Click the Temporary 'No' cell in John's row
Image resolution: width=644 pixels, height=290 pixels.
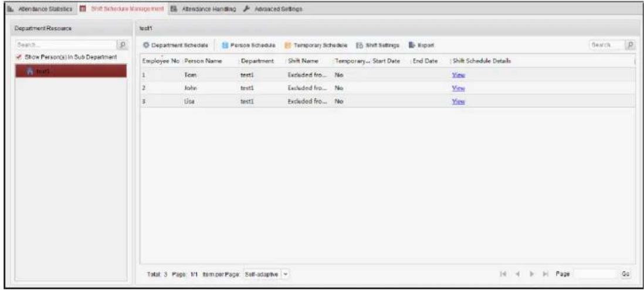(x=339, y=88)
